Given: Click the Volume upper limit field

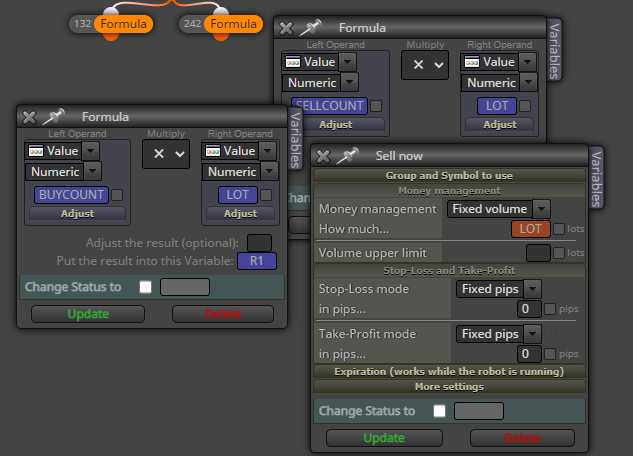Looking at the screenshot, I should (538, 253).
